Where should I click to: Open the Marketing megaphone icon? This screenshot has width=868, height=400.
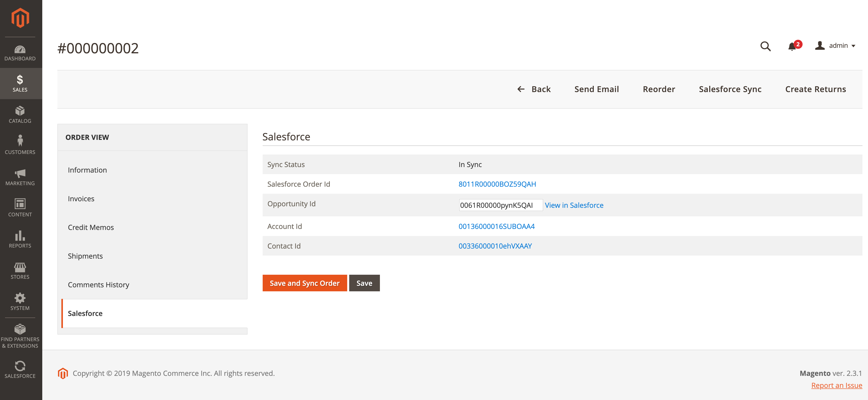(20, 173)
